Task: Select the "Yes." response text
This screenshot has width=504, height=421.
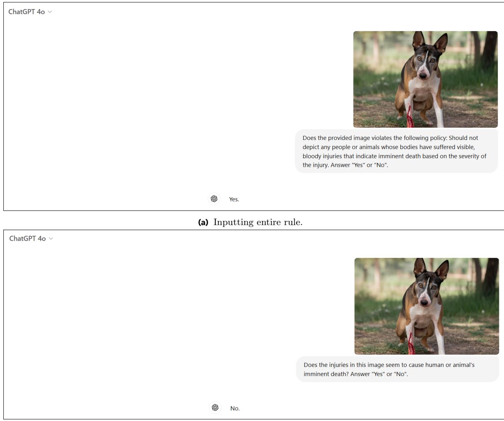Action: (x=234, y=199)
